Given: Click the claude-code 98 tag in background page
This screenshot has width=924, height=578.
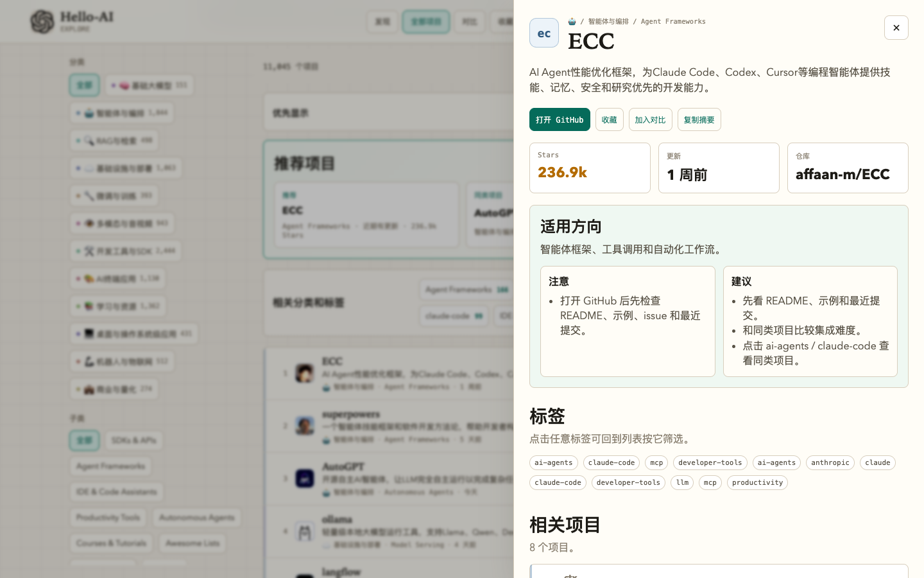Looking at the screenshot, I should point(454,315).
